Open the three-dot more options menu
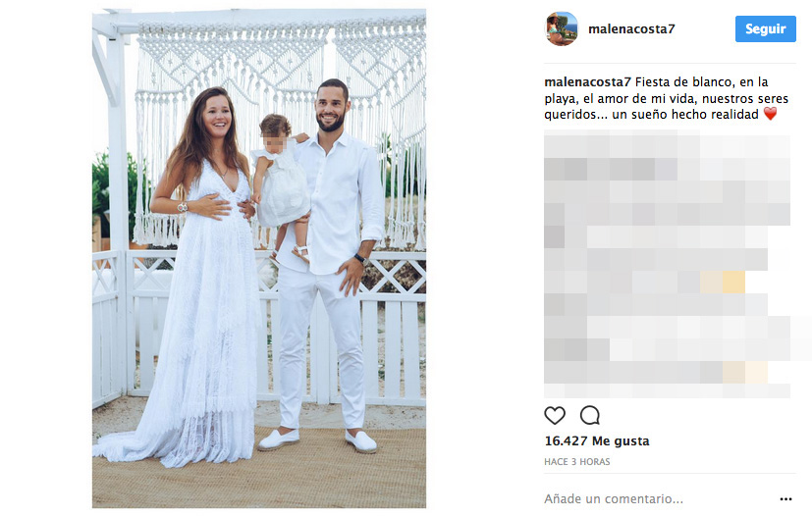This screenshot has height=517, width=812. coord(785,499)
